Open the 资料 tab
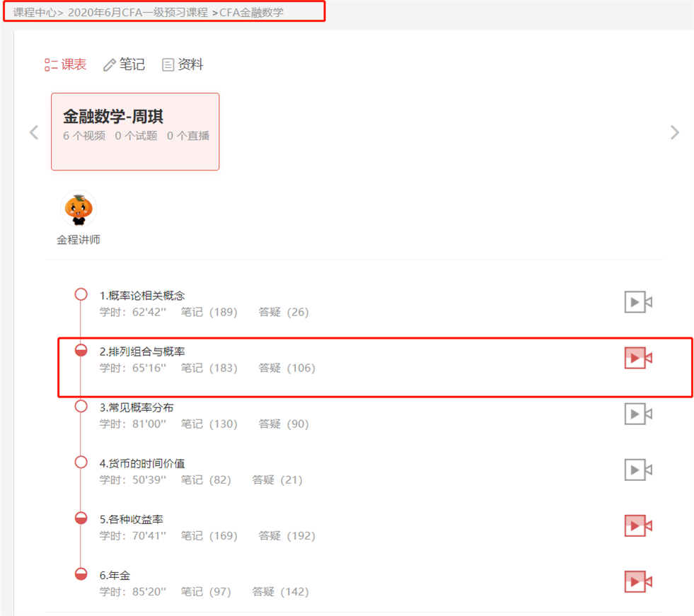The width and height of the screenshot is (694, 616). pyautogui.click(x=183, y=64)
